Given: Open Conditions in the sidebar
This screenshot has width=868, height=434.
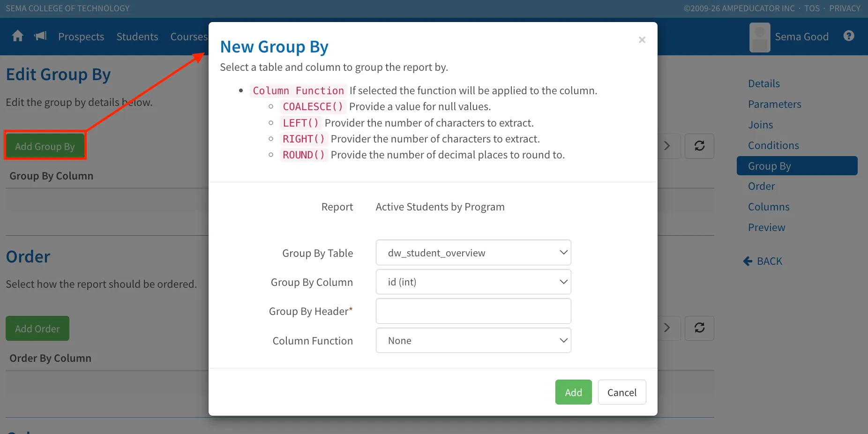Looking at the screenshot, I should [x=773, y=145].
